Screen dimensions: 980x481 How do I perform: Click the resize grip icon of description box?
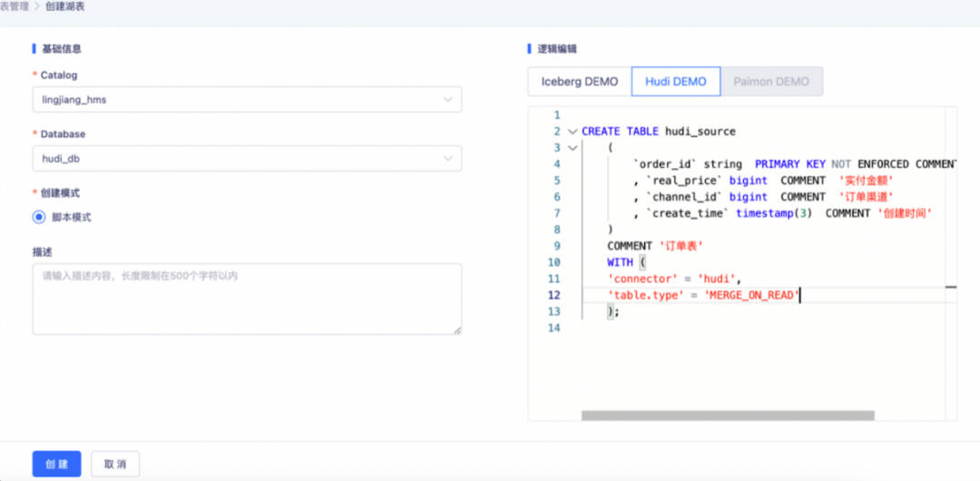pos(457,330)
